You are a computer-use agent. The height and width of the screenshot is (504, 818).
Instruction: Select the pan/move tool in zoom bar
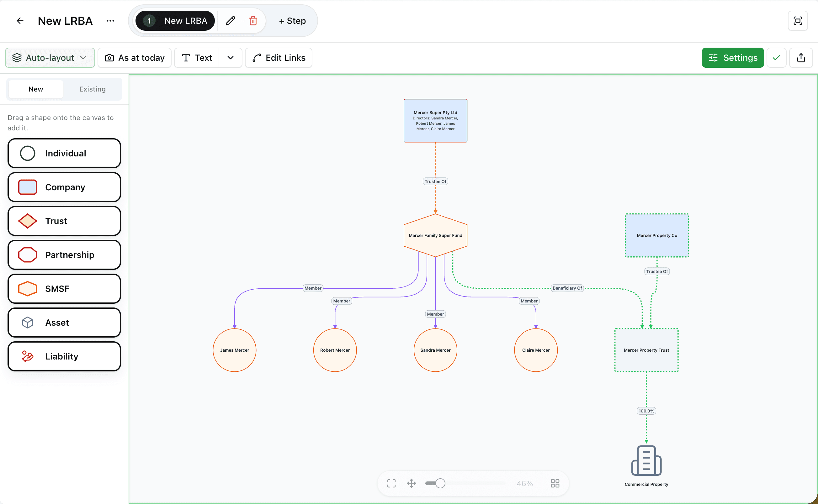412,483
